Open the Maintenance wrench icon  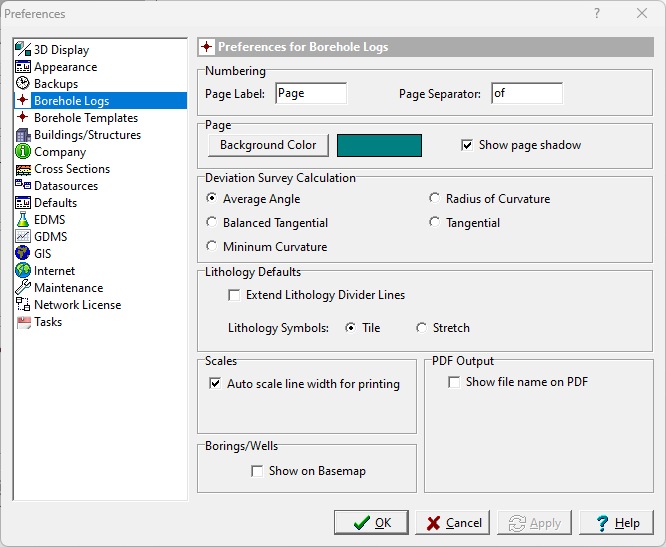tap(23, 288)
